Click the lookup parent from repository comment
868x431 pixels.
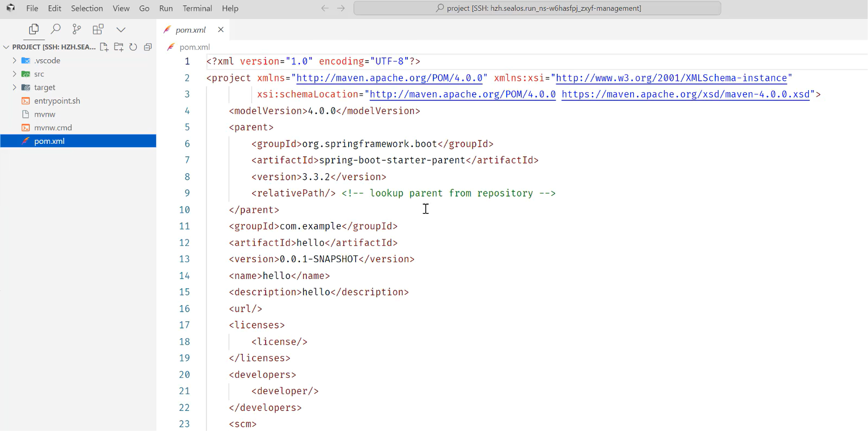449,193
